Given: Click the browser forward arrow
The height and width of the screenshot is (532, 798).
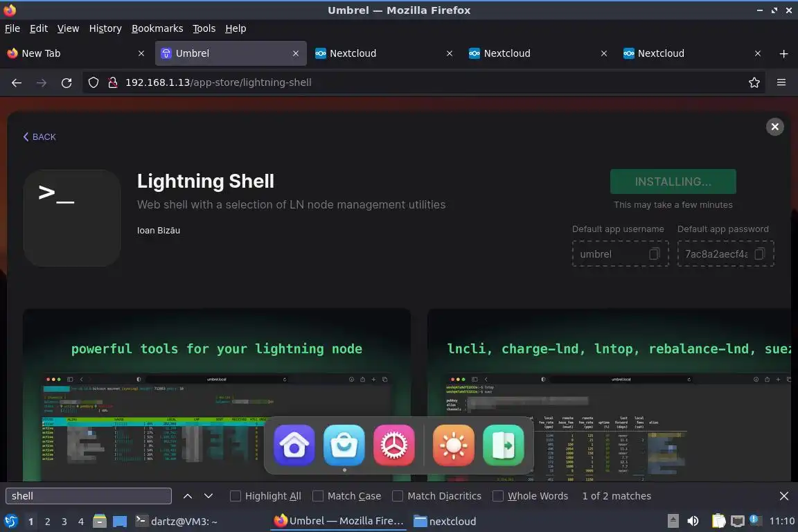Looking at the screenshot, I should point(42,82).
